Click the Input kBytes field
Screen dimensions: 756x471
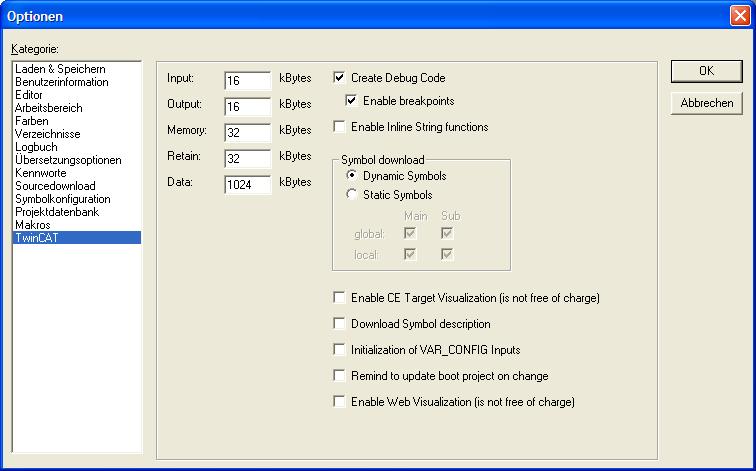(248, 81)
